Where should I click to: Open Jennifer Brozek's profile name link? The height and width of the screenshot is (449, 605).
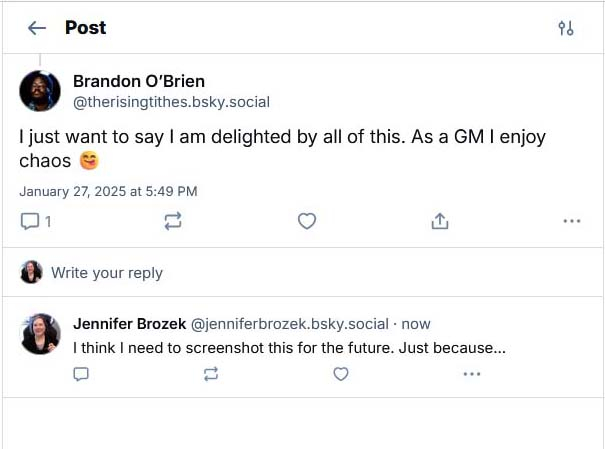[x=129, y=324]
